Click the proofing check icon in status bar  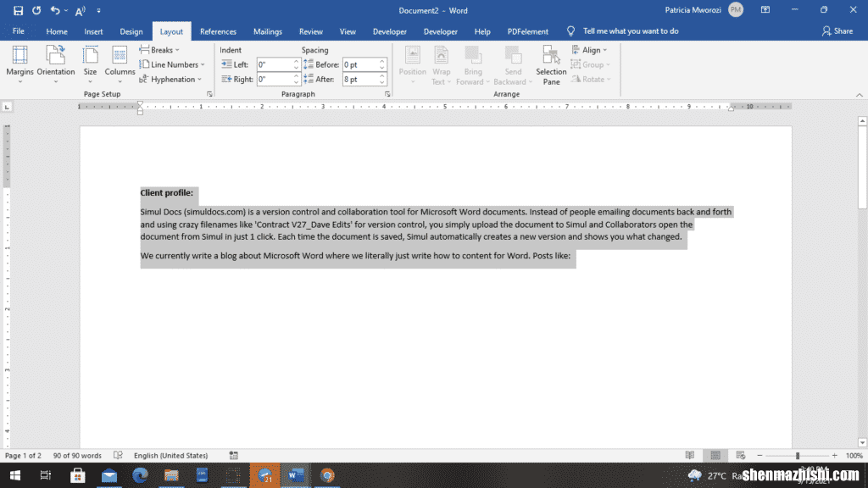point(118,455)
